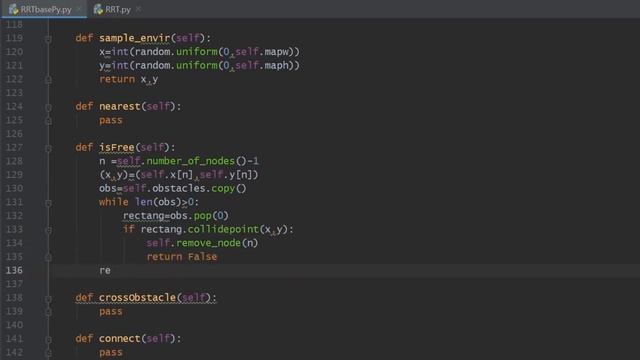Click 'obstacles.copy()' expression
This screenshot has height=360, width=640.
pos(199,188)
